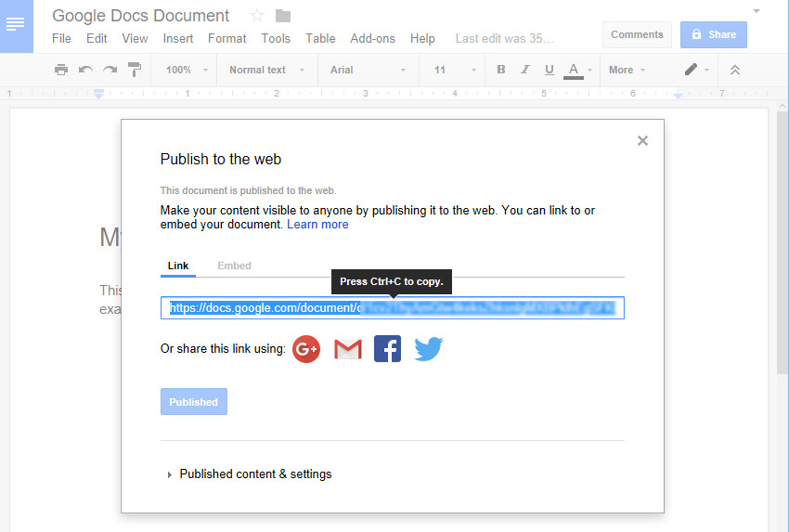The height and width of the screenshot is (532, 789).
Task: Share link via Twitter icon
Action: tap(428, 349)
